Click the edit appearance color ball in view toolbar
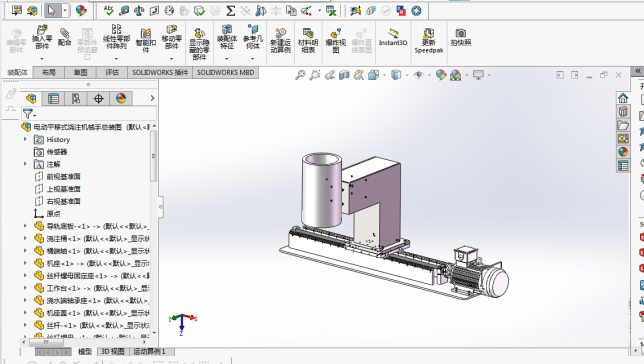 click(441, 75)
